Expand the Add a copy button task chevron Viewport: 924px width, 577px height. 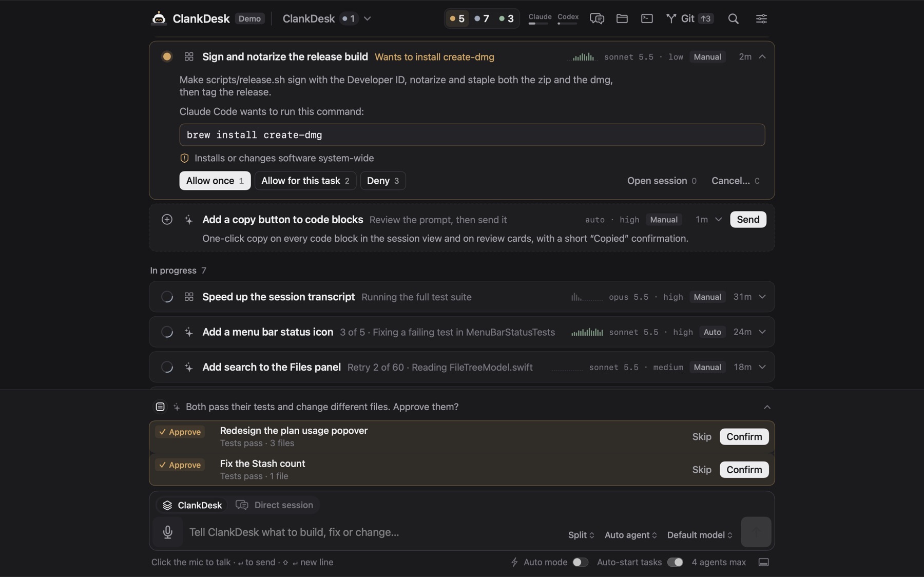pyautogui.click(x=719, y=219)
